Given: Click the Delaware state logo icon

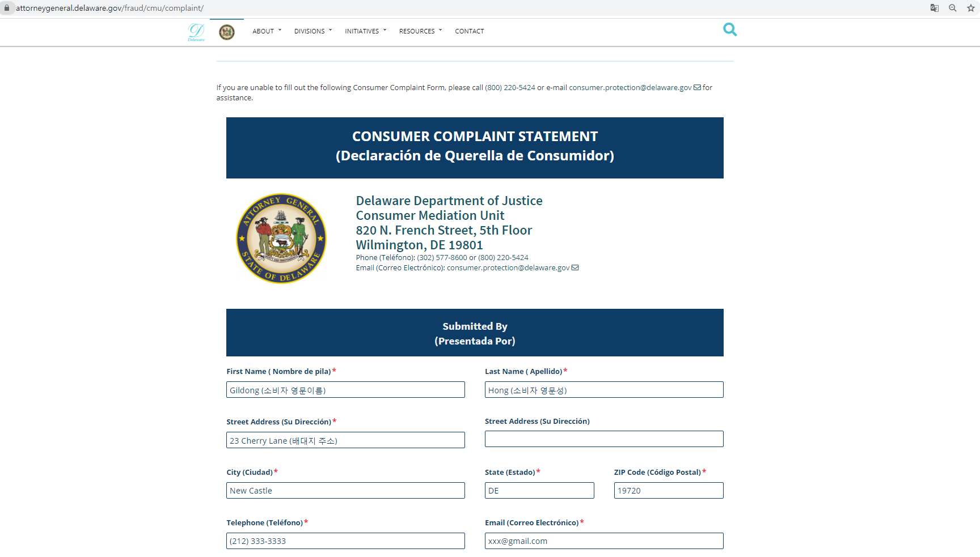Looking at the screenshot, I should click(x=196, y=32).
